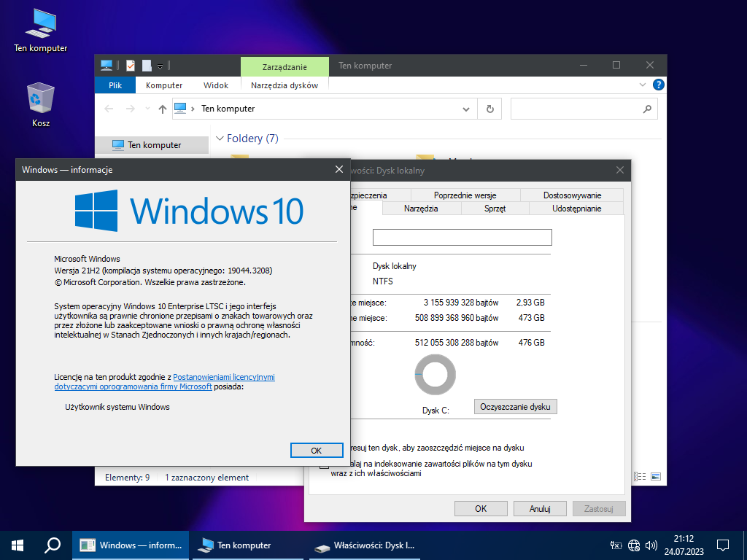Open the Windows Start menu
747x560 pixels.
18,545
